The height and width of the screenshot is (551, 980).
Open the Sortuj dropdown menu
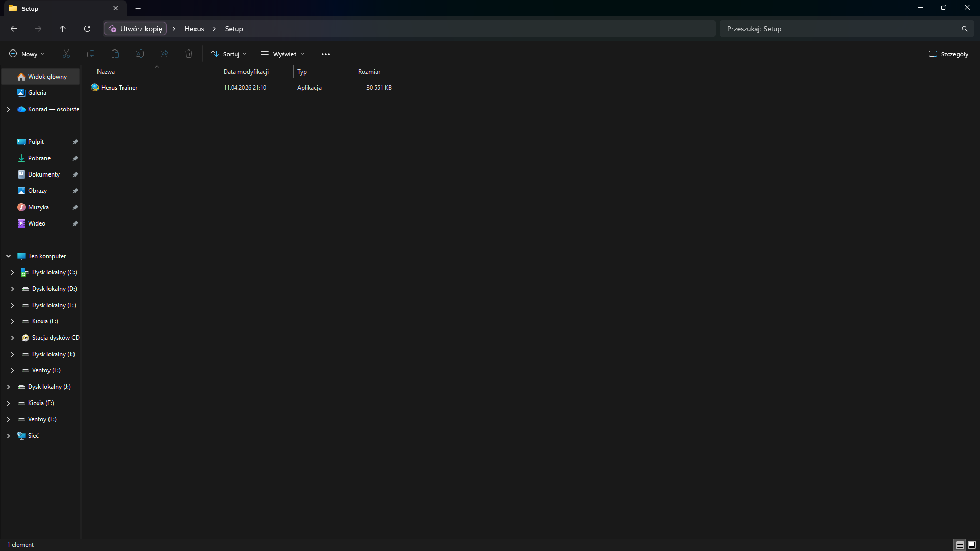(x=229, y=54)
